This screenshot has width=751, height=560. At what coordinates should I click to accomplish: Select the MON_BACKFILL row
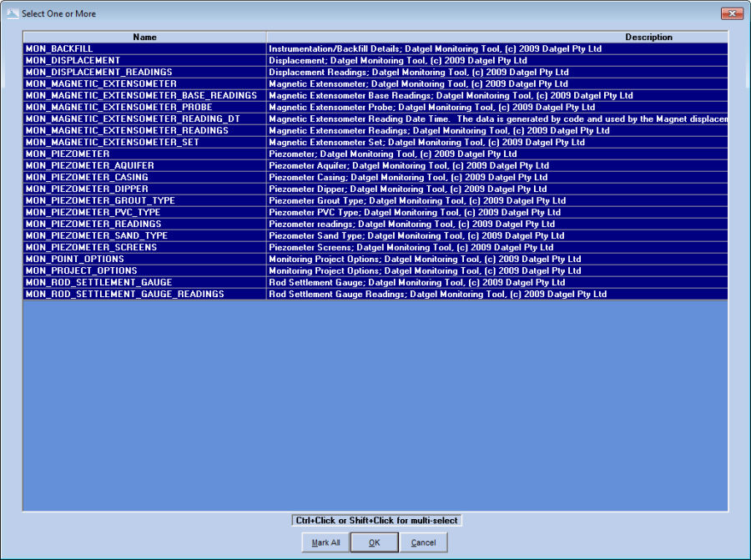click(58, 49)
